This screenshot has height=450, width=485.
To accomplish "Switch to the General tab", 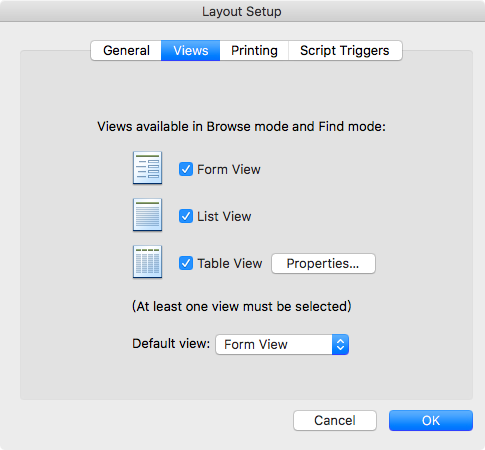I will pos(126,51).
